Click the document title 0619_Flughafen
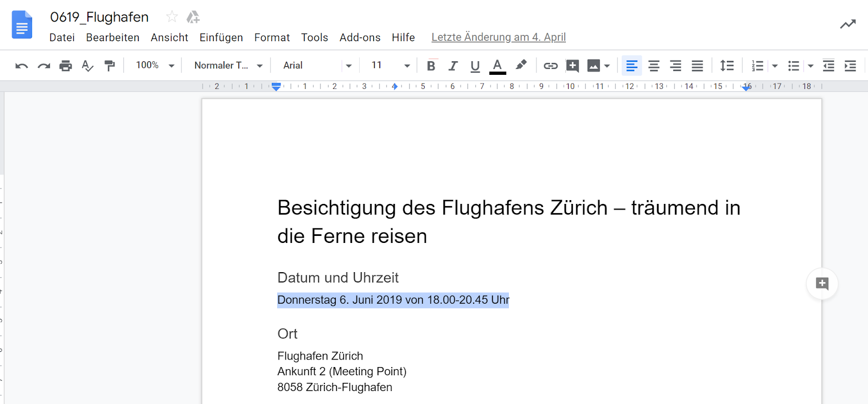Image resolution: width=868 pixels, height=404 pixels. pyautogui.click(x=99, y=17)
